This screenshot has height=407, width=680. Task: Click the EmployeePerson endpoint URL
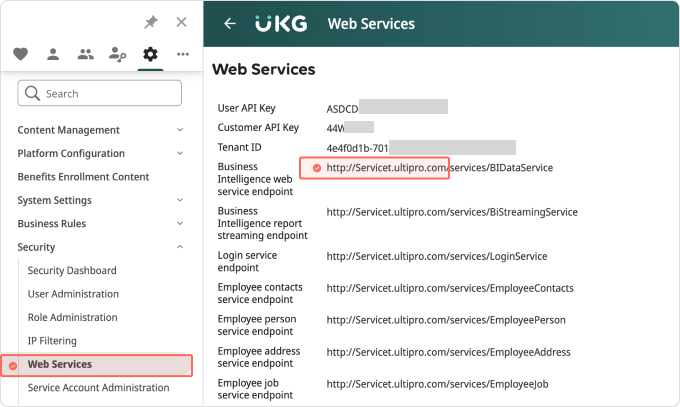(446, 320)
